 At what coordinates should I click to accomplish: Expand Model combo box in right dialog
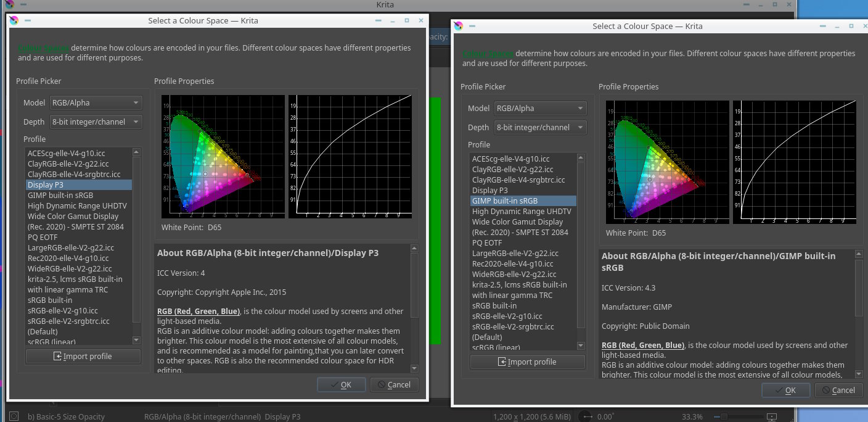tap(541, 109)
